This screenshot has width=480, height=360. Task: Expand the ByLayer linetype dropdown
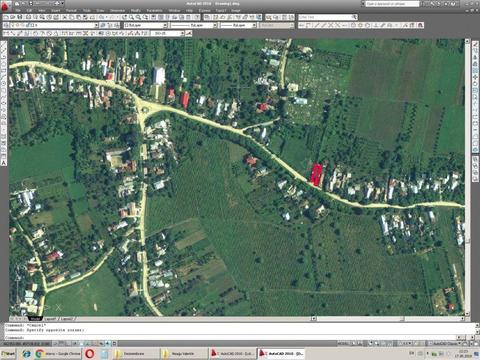coord(193,25)
